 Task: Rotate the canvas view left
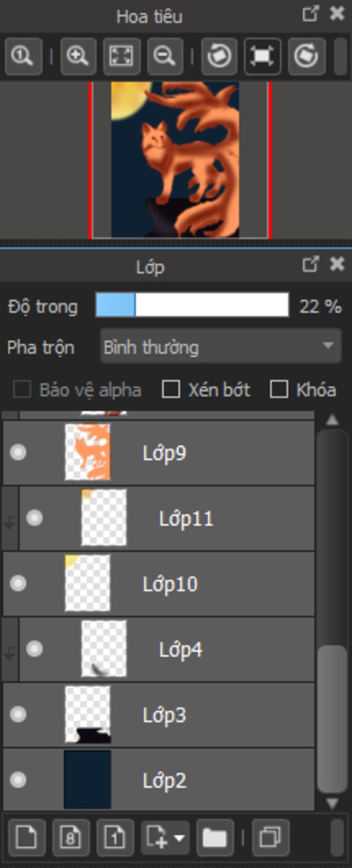pos(219,56)
